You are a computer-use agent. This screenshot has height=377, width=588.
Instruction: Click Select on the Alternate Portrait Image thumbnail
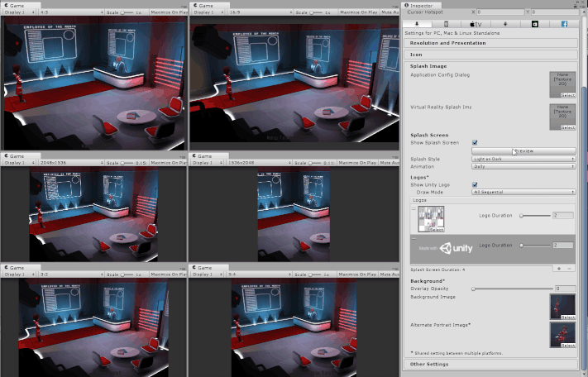click(568, 345)
